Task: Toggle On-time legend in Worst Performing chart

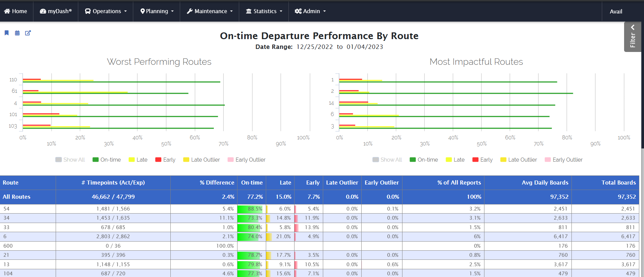Action: [x=107, y=160]
